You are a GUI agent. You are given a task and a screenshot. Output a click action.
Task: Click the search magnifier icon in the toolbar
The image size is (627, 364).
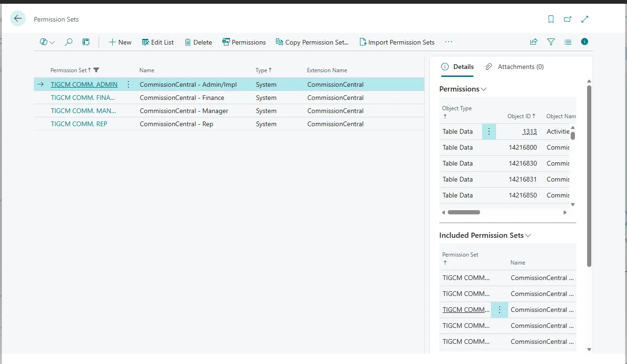(x=69, y=42)
